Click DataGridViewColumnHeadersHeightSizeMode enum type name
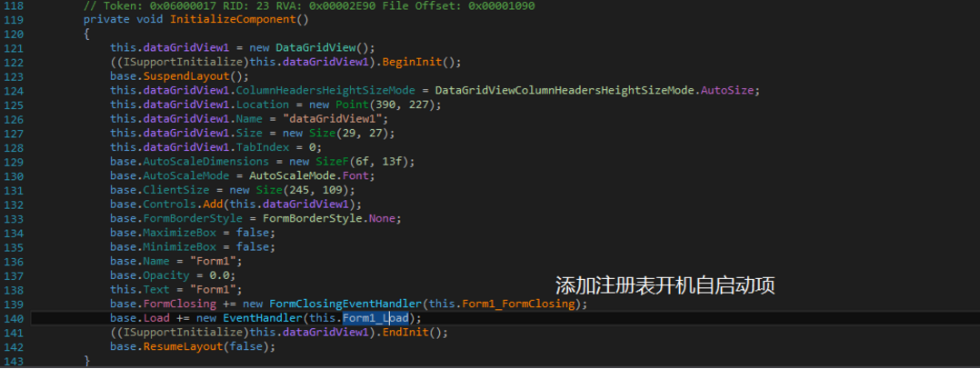This screenshot has width=980, height=369. click(565, 91)
